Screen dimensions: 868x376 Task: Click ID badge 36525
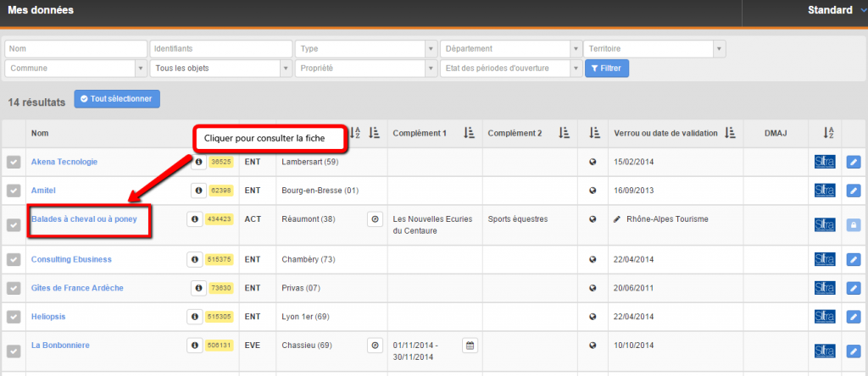[x=221, y=162]
